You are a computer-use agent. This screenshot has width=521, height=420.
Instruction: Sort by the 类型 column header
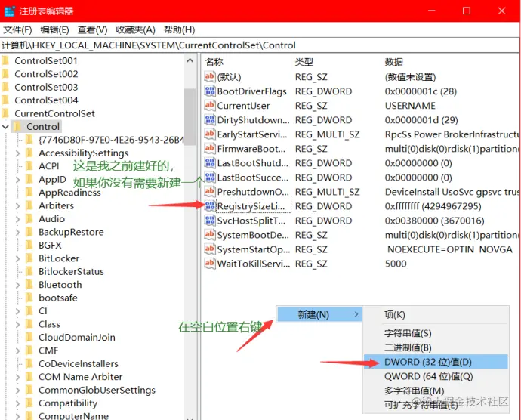tap(336, 62)
